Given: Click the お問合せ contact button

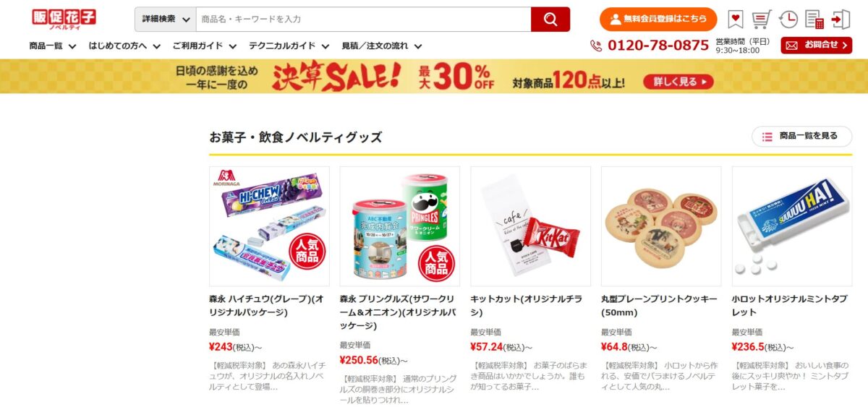Looking at the screenshot, I should tap(817, 46).
